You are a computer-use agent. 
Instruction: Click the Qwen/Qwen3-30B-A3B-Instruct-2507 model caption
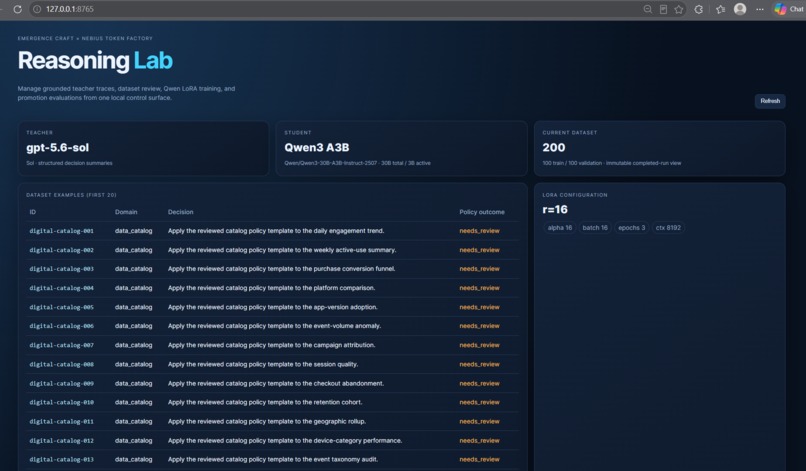click(358, 163)
